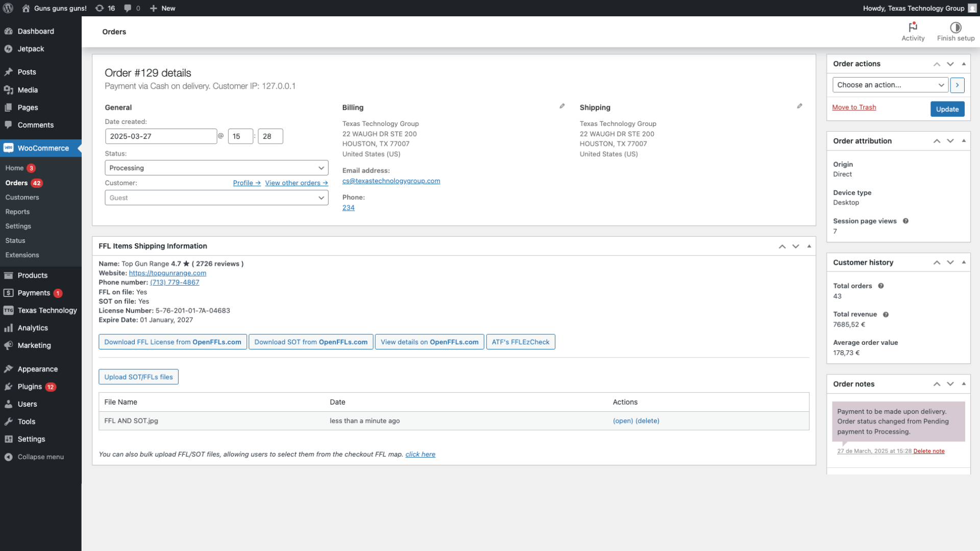Open Marketing sidebar icon

point(8,345)
